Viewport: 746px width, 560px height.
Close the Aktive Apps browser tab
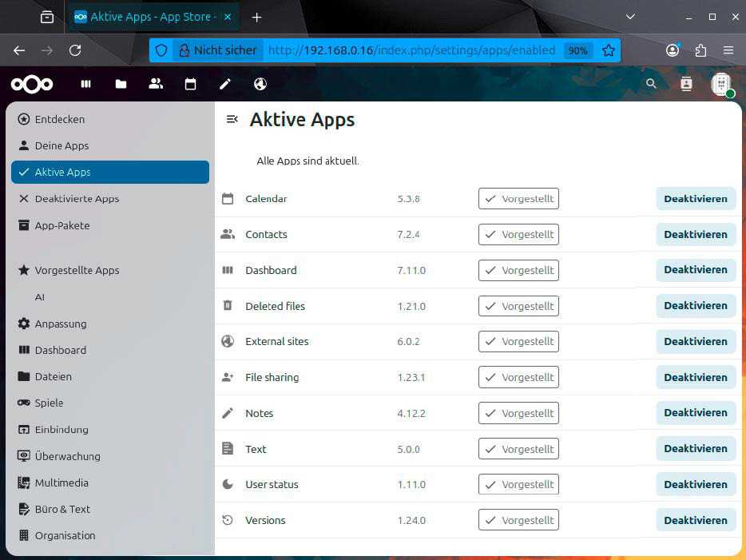click(228, 17)
